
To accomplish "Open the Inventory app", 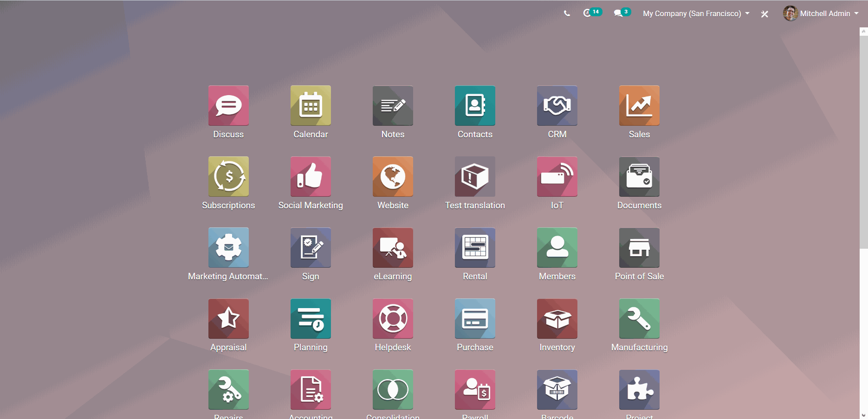I will coord(557,319).
